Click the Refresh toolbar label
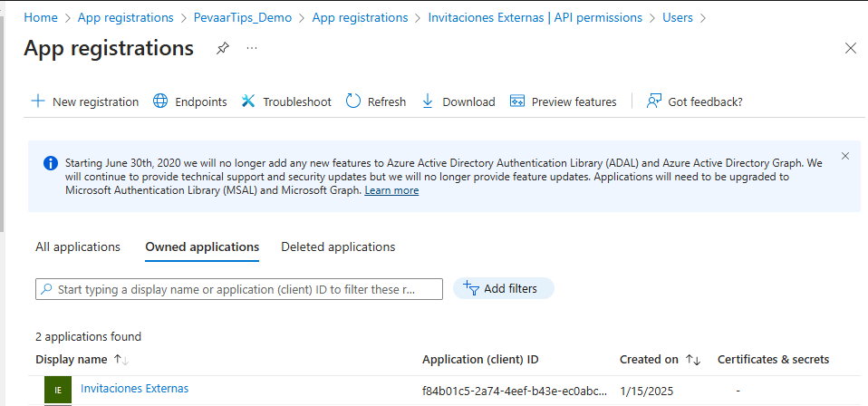This screenshot has height=406, width=868. [x=387, y=101]
